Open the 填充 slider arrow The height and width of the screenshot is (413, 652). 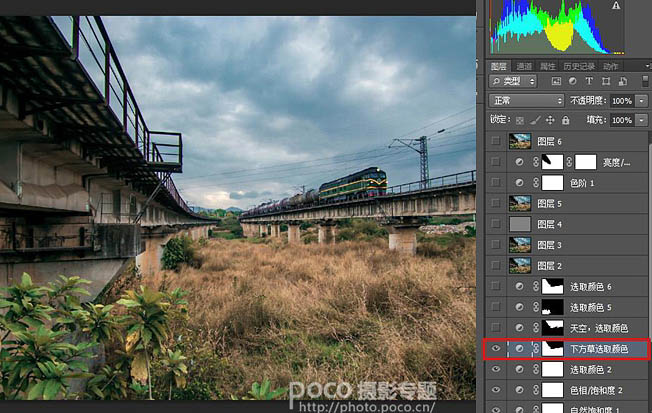(x=642, y=120)
